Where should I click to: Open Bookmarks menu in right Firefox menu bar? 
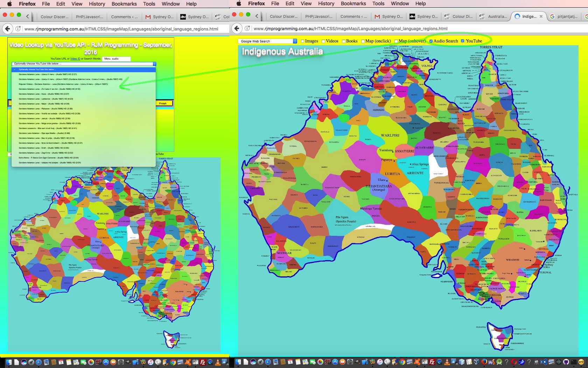click(353, 4)
